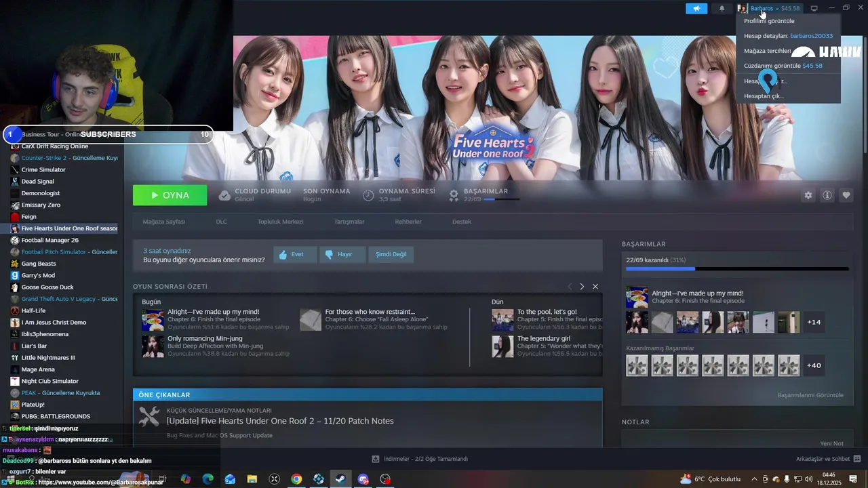
Task: Open the İndirmeler downloads status
Action: tap(420, 459)
